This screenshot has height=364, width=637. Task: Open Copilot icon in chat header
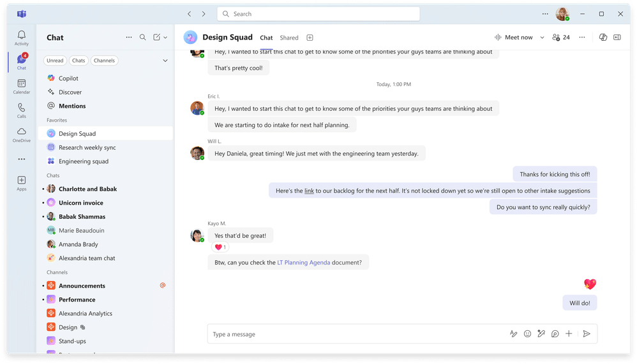click(603, 38)
